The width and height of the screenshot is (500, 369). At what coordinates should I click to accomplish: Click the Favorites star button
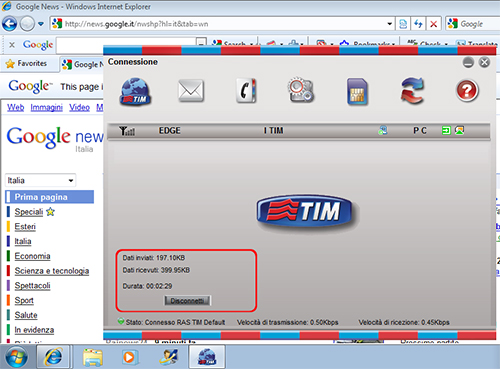point(26,63)
